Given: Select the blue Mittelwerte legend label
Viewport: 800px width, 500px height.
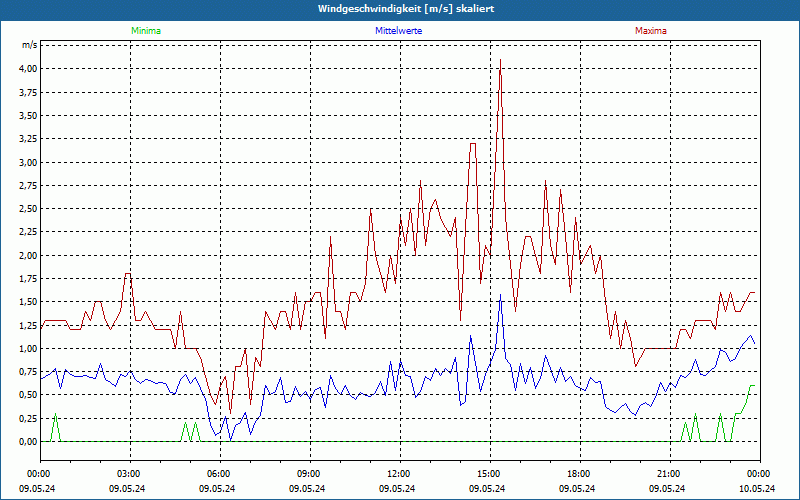Looking at the screenshot, I should coord(398,31).
